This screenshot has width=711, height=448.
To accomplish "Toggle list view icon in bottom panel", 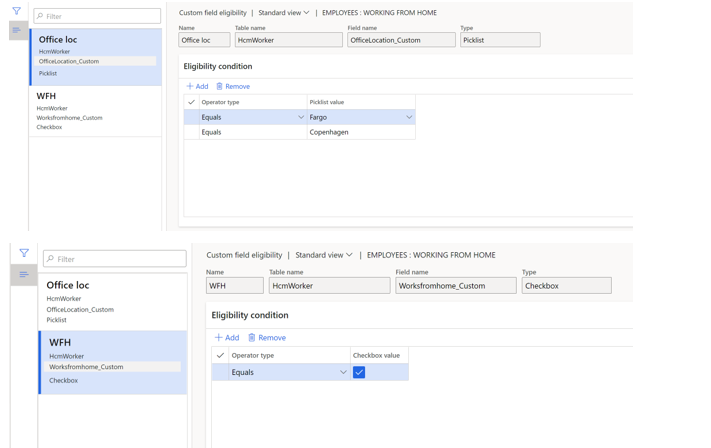I will pyautogui.click(x=24, y=274).
